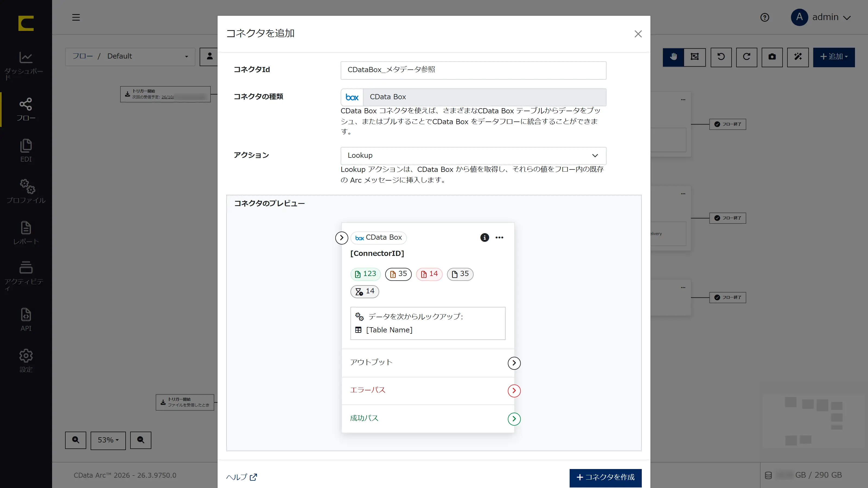Viewport: 868px width, 488px height.
Task: Expand the 成功パス arrow
Action: pos(514,419)
